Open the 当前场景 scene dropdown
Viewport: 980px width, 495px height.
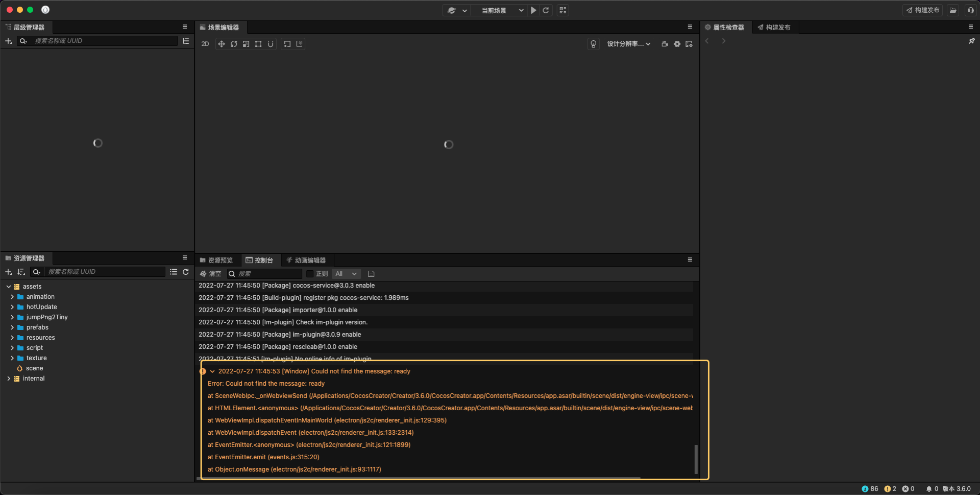(x=503, y=10)
